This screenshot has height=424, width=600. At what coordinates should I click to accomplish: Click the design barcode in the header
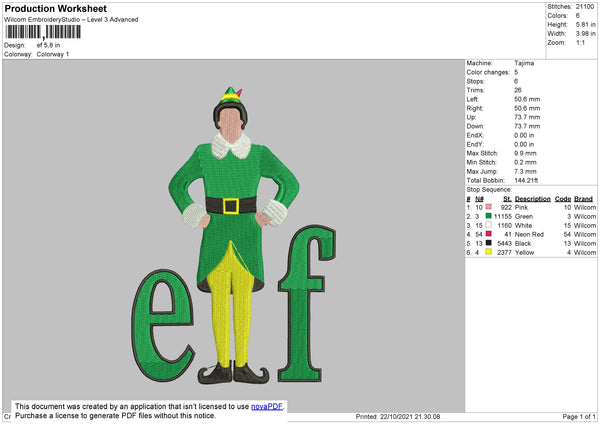43,32
